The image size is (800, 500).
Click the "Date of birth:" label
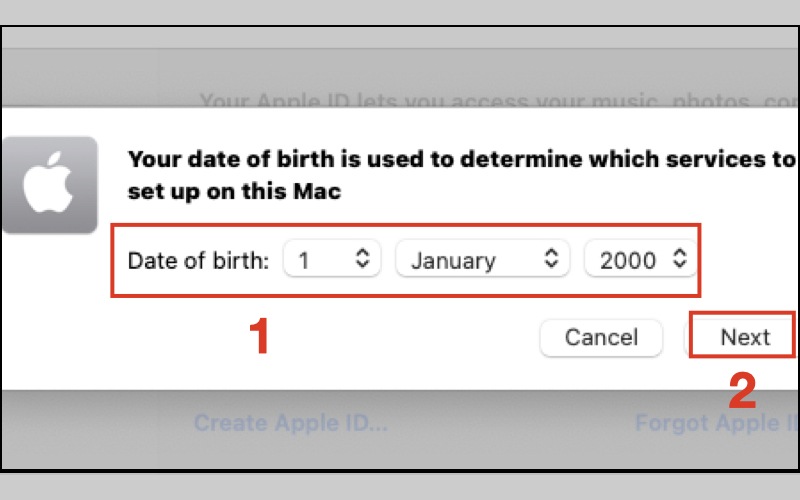199,260
